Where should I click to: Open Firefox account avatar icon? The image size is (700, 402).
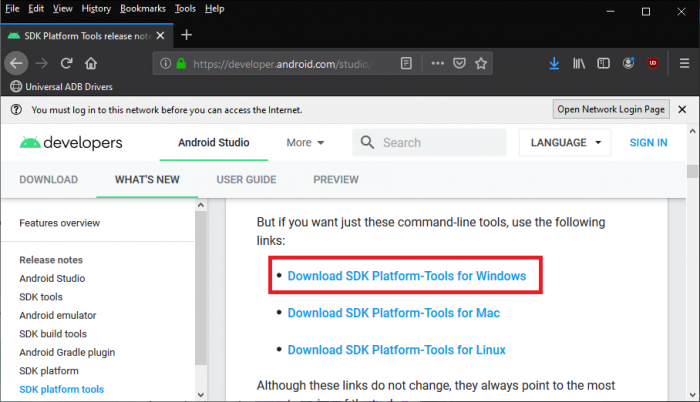[629, 63]
